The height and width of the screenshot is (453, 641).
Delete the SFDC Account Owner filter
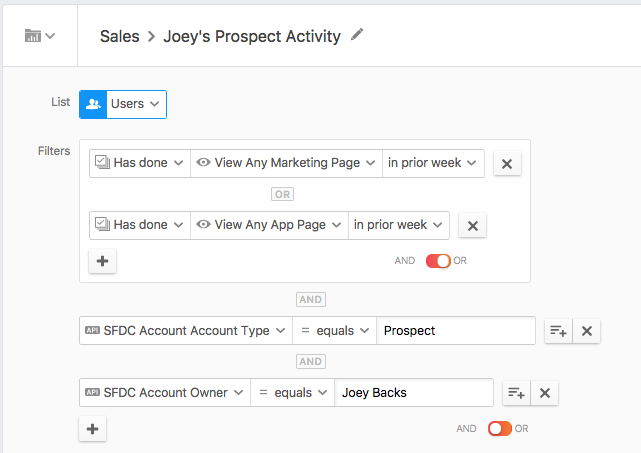[545, 393]
